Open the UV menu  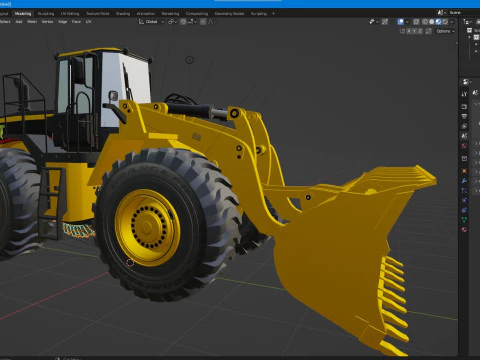[x=88, y=22]
